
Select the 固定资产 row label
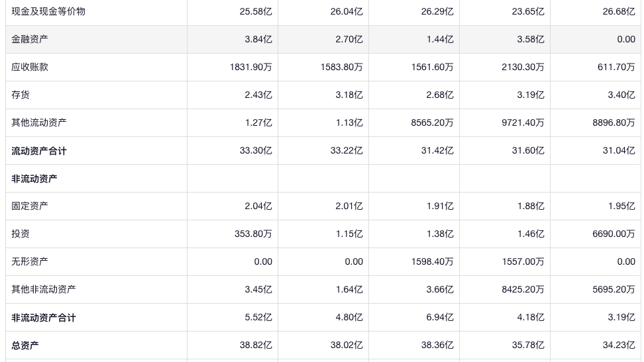[30, 206]
